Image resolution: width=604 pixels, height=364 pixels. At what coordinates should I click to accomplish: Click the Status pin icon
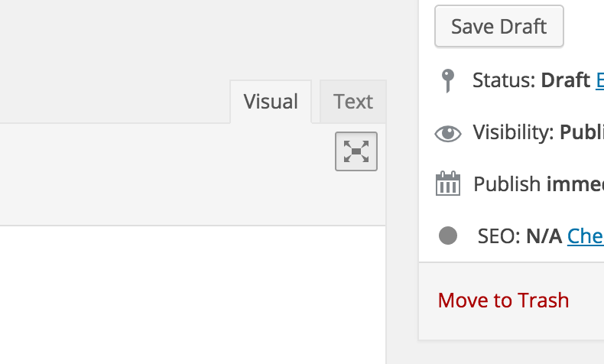point(447,80)
